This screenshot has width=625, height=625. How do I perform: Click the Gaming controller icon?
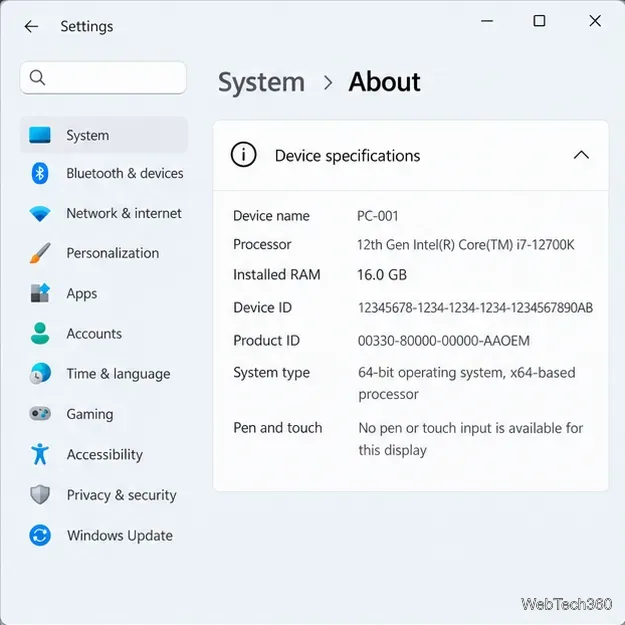(40, 413)
